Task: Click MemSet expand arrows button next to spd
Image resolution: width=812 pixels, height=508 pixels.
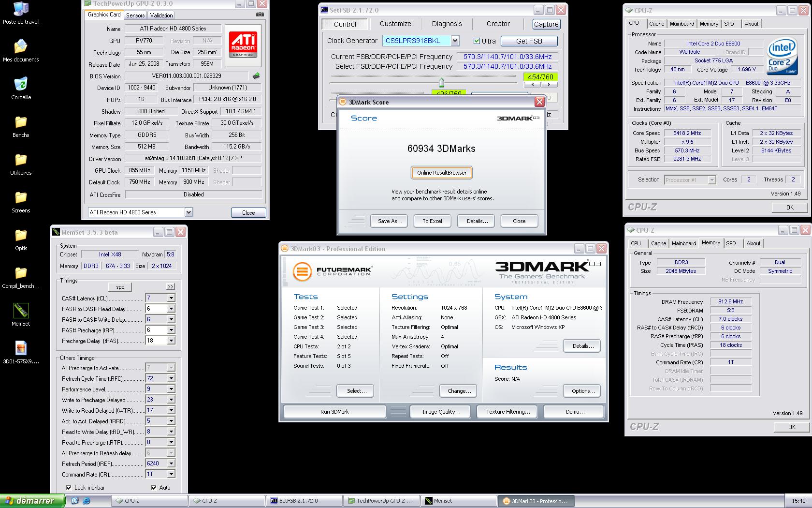Action: tap(171, 286)
